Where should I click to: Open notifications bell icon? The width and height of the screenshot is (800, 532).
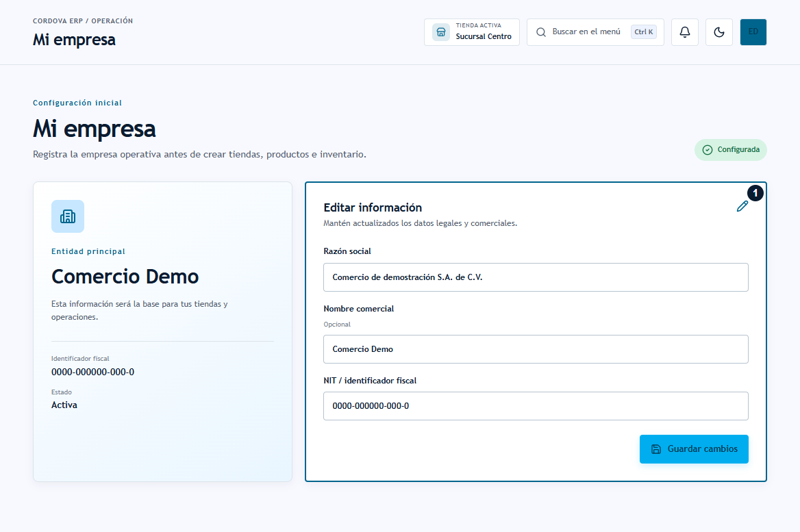click(x=685, y=32)
